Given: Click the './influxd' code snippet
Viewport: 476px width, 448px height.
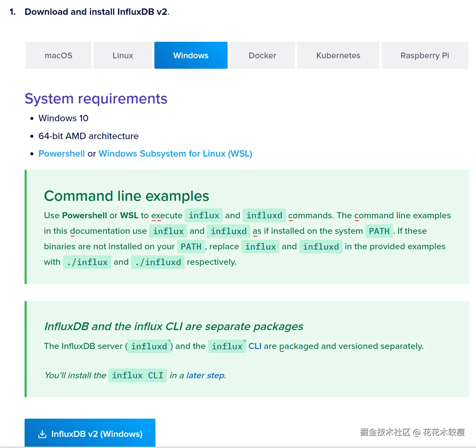Looking at the screenshot, I should coord(158,262).
